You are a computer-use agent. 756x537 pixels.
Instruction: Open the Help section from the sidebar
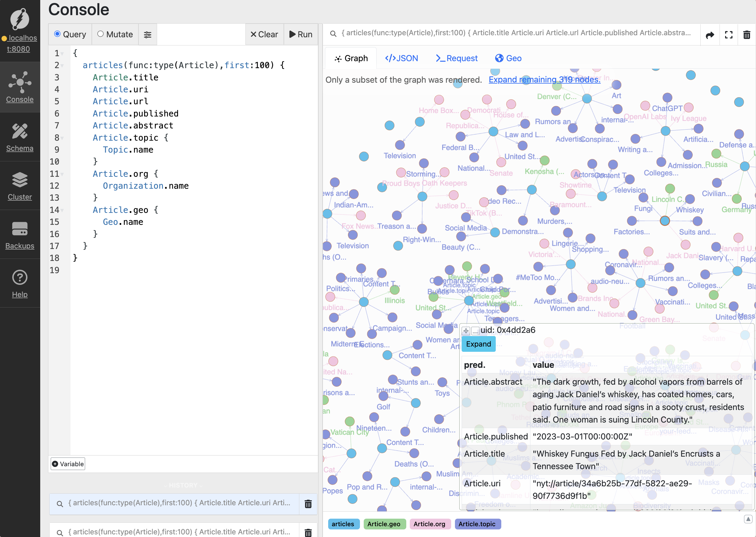pos(20,284)
